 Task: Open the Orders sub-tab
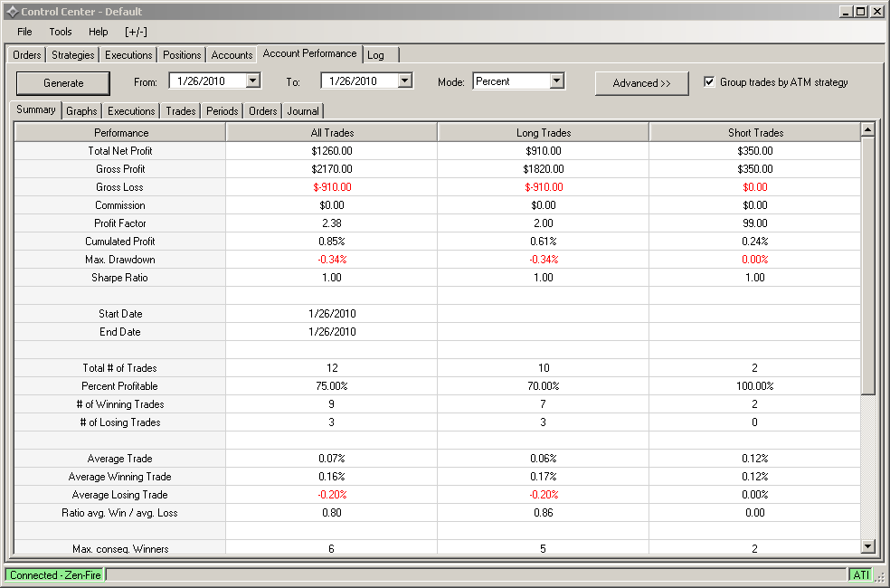(x=263, y=111)
